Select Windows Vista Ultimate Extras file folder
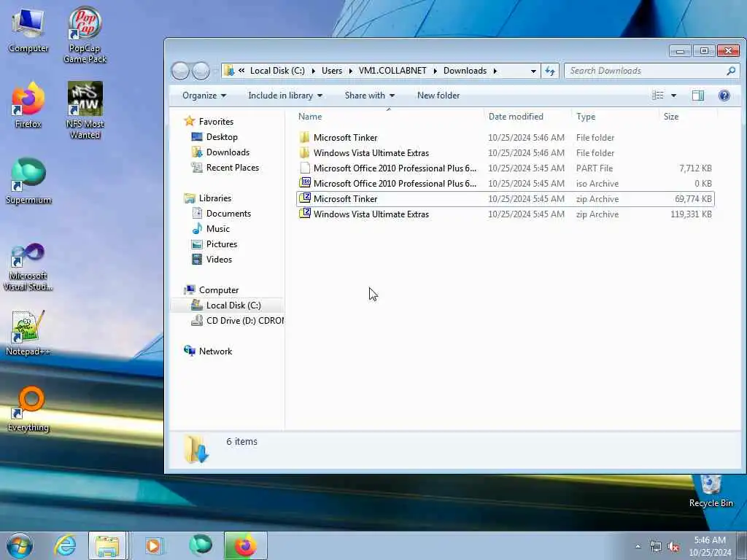The height and width of the screenshot is (560, 747). click(505, 153)
